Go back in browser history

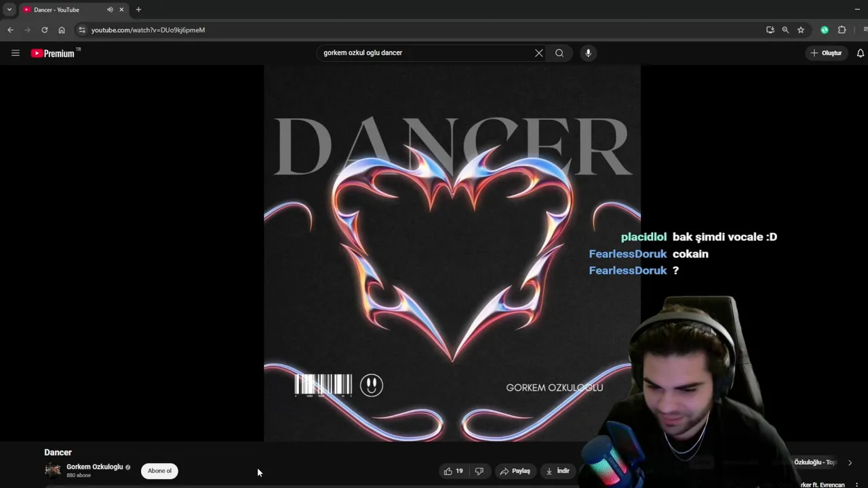(x=10, y=30)
